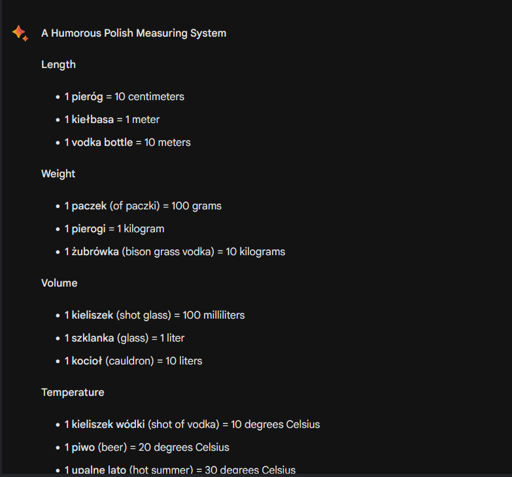Select the '1 pieróg = 10 centimeters' line
Image resolution: width=512 pixels, height=477 pixels.
point(124,97)
